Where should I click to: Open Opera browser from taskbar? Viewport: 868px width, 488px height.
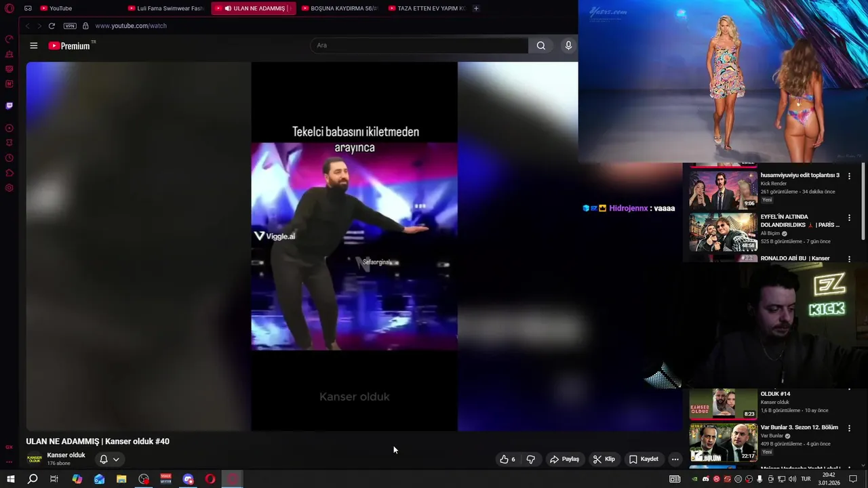(x=210, y=479)
